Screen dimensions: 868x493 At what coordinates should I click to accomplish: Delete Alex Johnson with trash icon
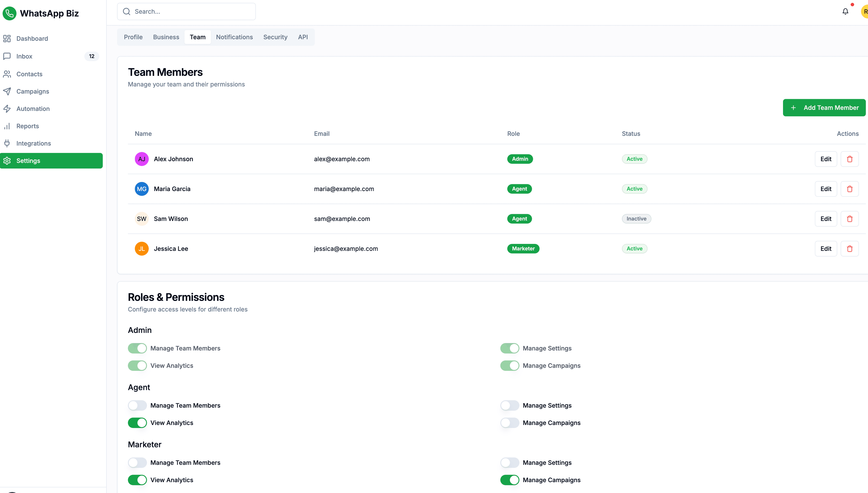pyautogui.click(x=850, y=159)
